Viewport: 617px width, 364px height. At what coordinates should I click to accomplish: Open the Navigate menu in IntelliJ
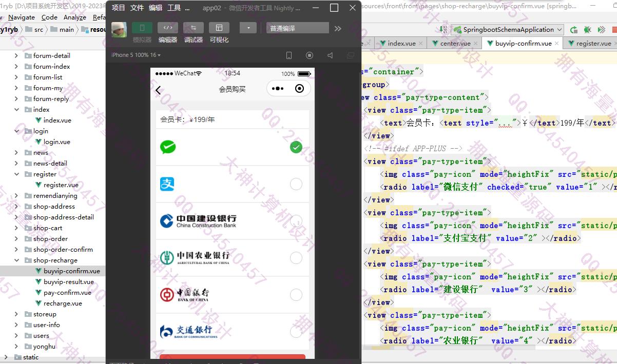[x=22, y=17]
